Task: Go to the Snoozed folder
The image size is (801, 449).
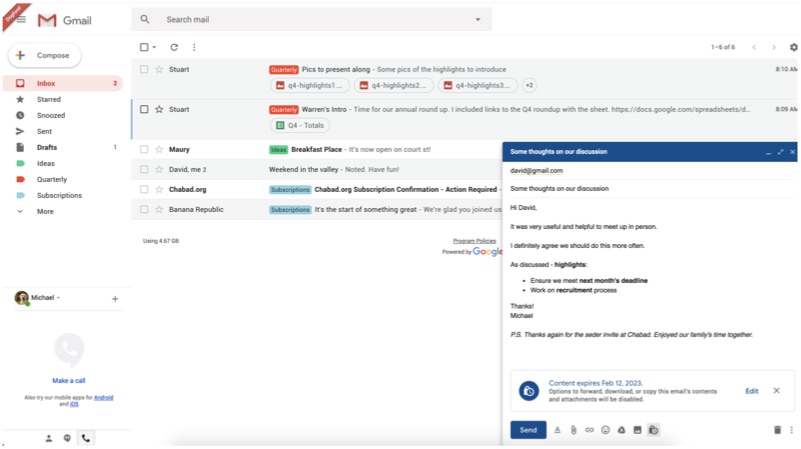Action: pyautogui.click(x=50, y=116)
